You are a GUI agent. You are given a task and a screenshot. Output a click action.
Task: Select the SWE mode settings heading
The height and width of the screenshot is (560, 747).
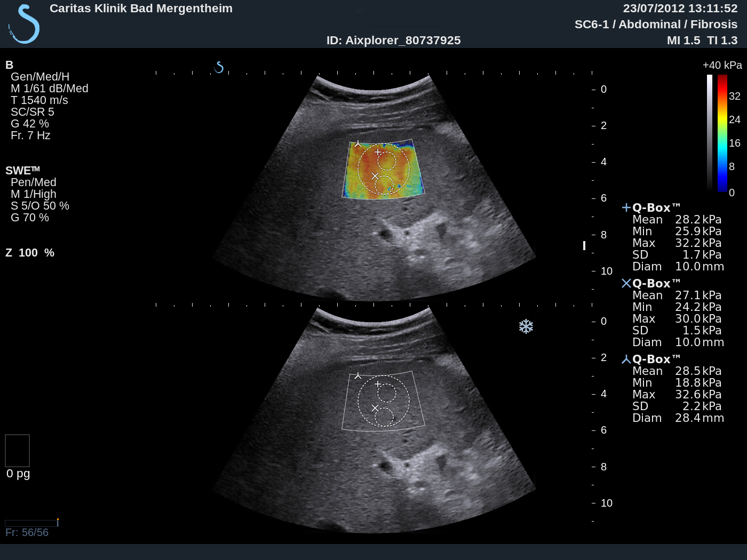(22, 171)
